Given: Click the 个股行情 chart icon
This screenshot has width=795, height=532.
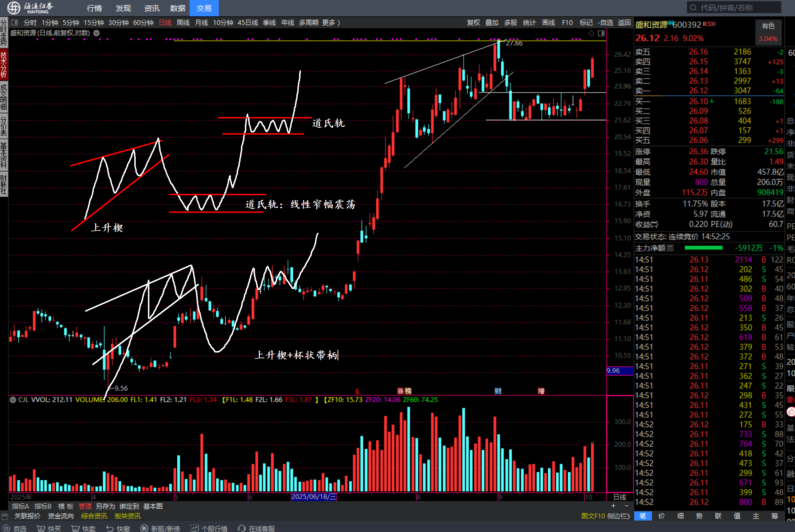Looking at the screenshot, I should (x=194, y=528).
